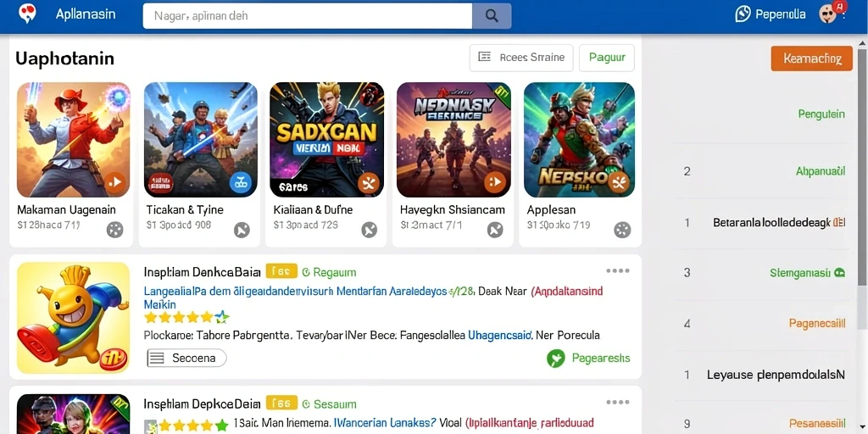Open more options for Insphlam DepkceDeia

(618, 403)
